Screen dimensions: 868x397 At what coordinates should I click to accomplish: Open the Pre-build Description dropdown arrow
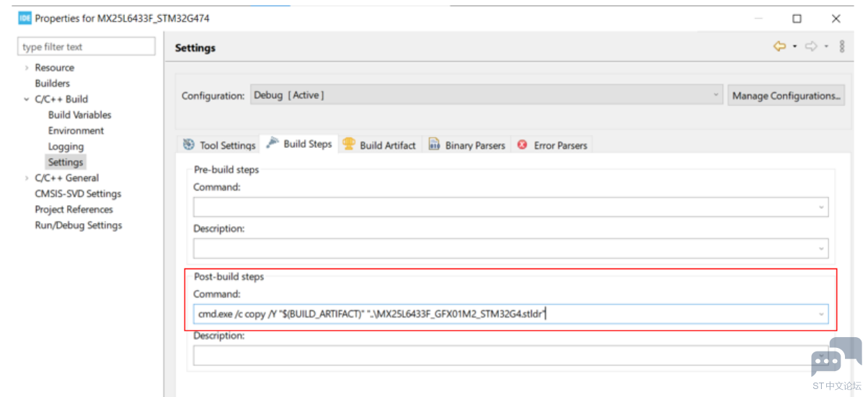[820, 250]
